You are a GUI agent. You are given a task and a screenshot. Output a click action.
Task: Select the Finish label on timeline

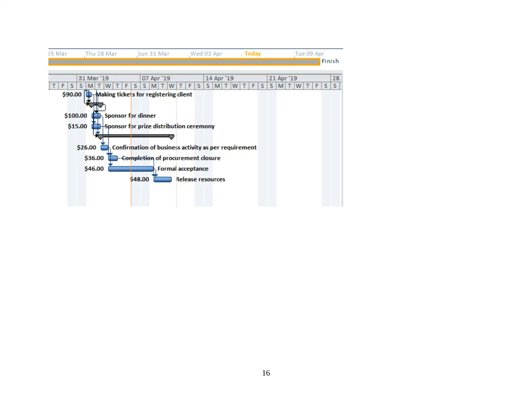pyautogui.click(x=330, y=61)
